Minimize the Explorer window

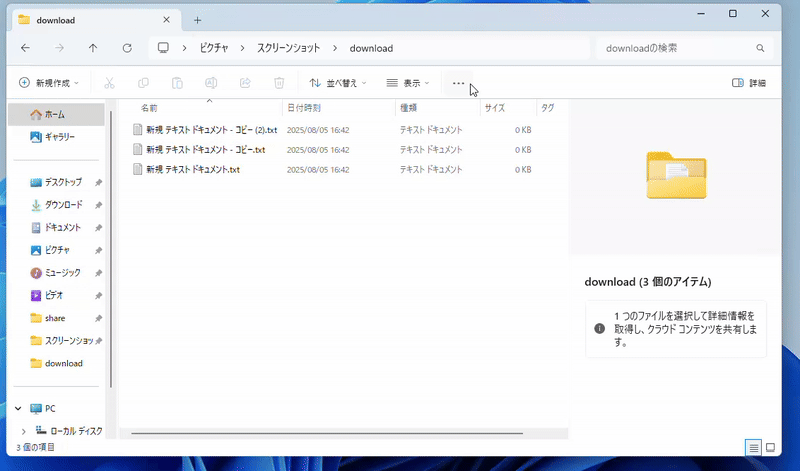pos(701,14)
